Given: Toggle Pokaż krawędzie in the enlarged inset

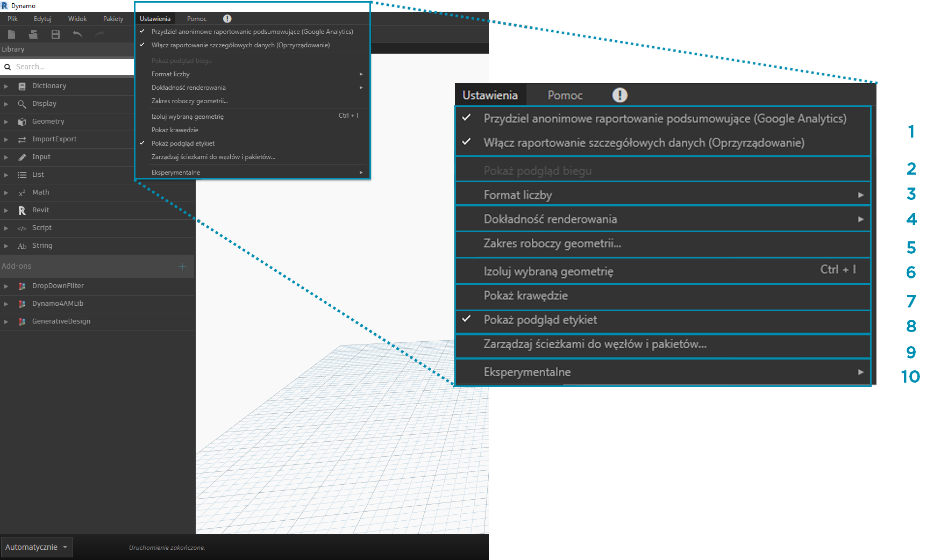Looking at the screenshot, I should point(663,296).
